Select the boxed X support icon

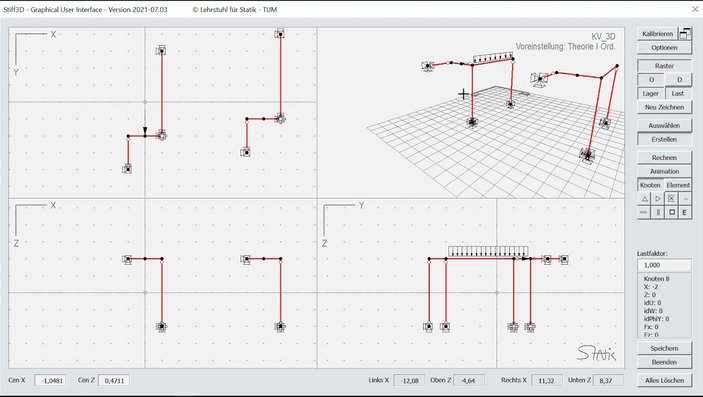point(671,198)
